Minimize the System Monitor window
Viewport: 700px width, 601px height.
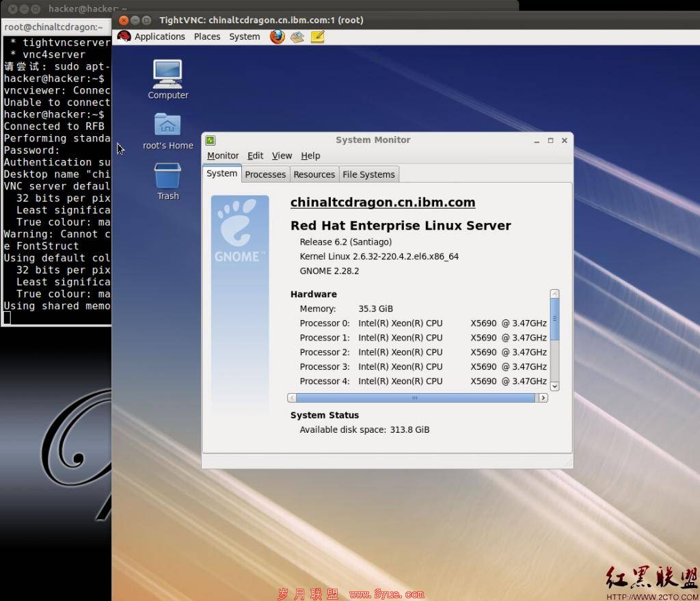point(537,141)
